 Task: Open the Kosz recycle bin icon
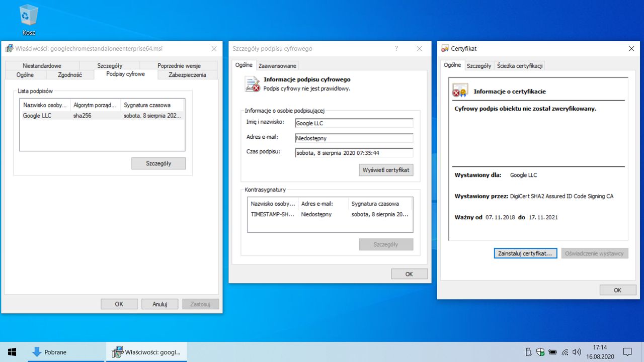[29, 20]
